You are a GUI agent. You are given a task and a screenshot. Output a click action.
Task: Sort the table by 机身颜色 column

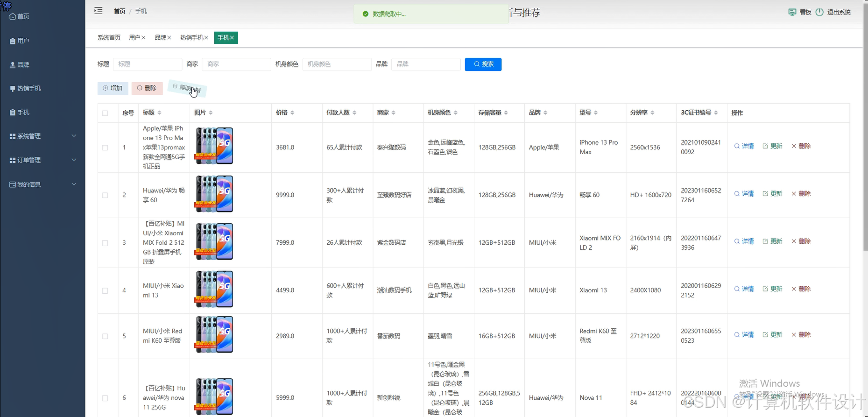point(456,113)
